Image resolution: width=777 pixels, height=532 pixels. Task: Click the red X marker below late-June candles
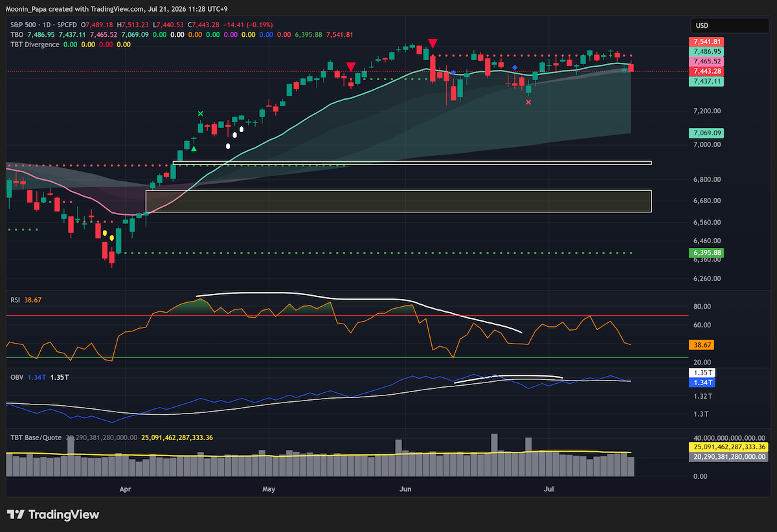tap(528, 102)
